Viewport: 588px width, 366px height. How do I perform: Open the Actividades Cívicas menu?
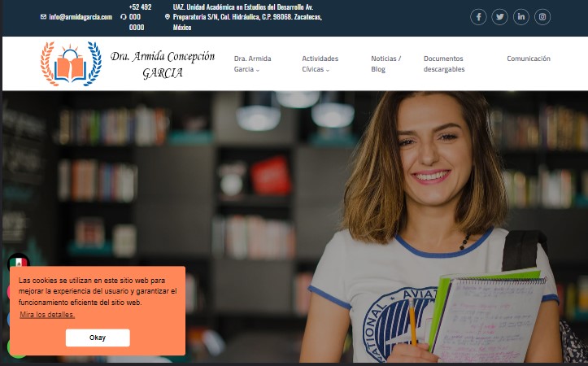(320, 63)
